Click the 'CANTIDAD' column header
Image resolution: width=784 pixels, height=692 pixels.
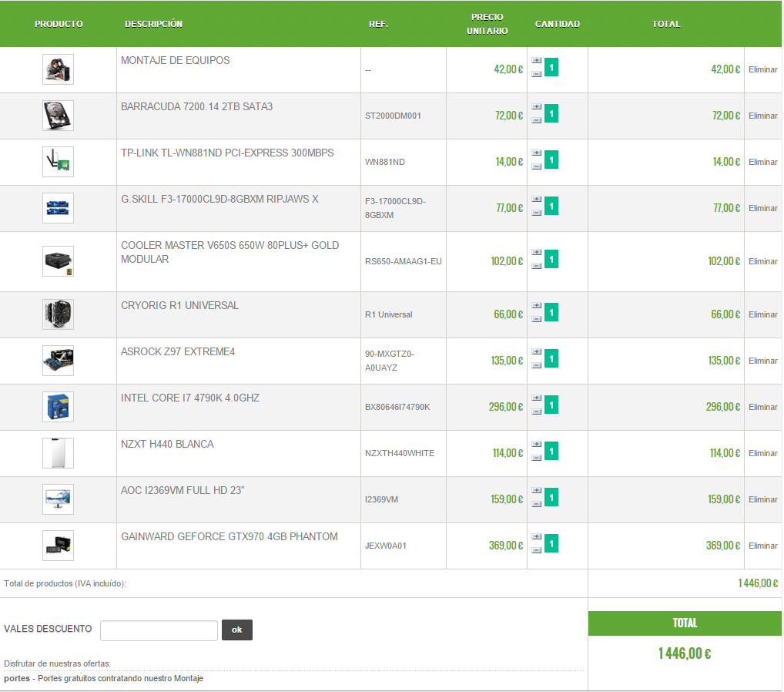pyautogui.click(x=558, y=24)
